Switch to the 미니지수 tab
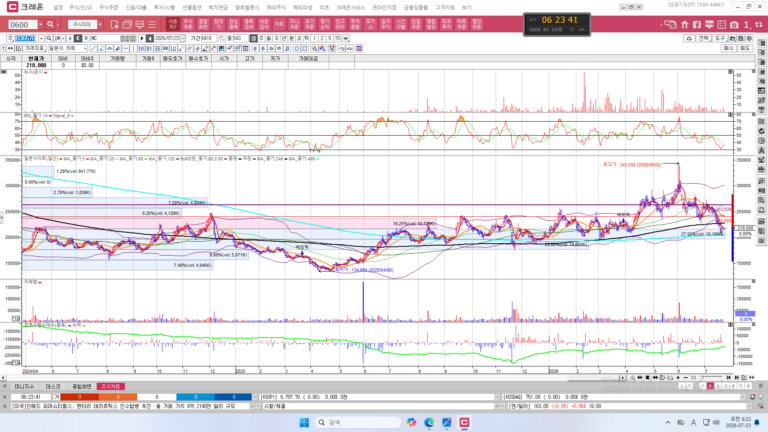 (24, 386)
